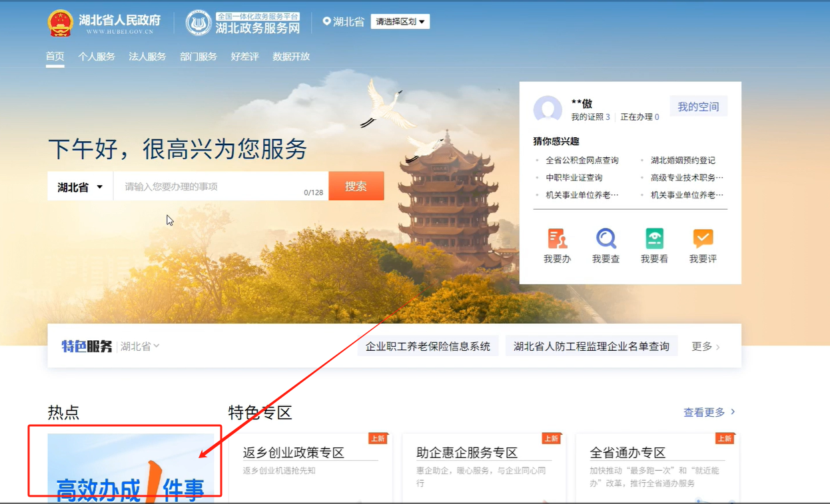Click the 湖北政务服务网 round logo
The height and width of the screenshot is (504, 830).
(x=198, y=23)
